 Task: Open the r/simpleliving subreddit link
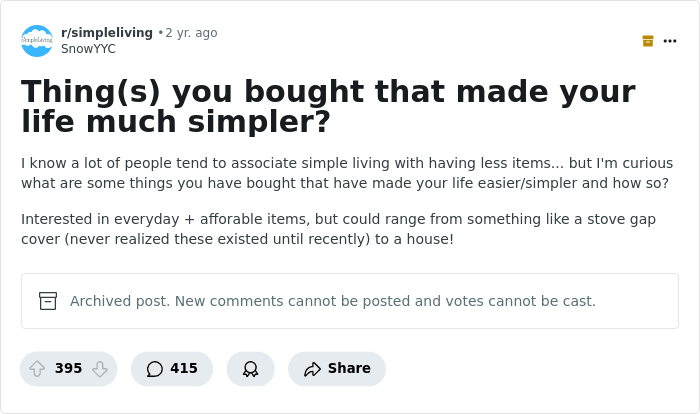point(107,33)
